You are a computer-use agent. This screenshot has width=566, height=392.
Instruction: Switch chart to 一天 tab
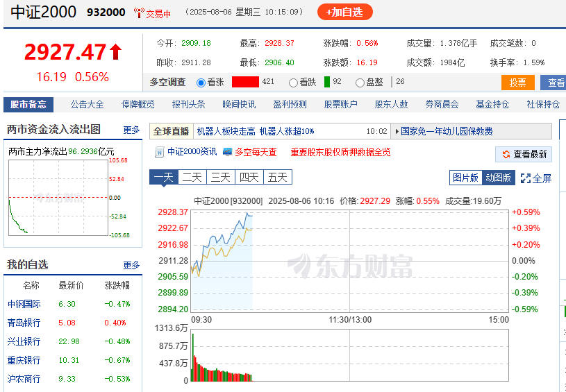pos(164,178)
